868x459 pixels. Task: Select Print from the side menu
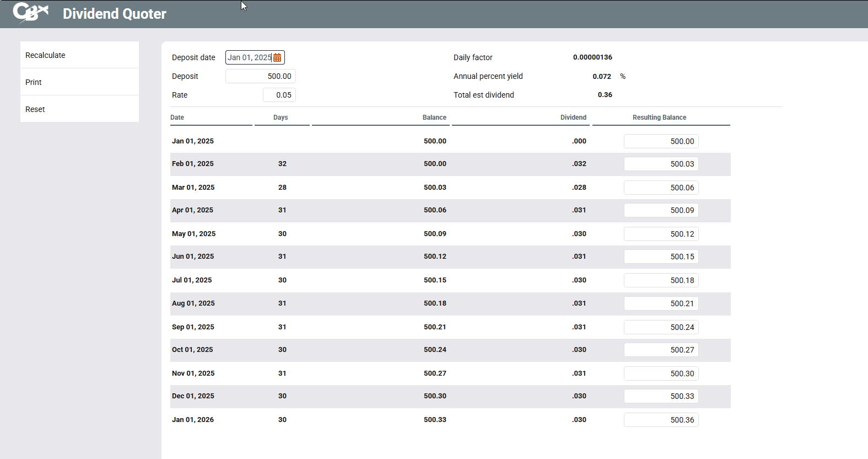34,82
